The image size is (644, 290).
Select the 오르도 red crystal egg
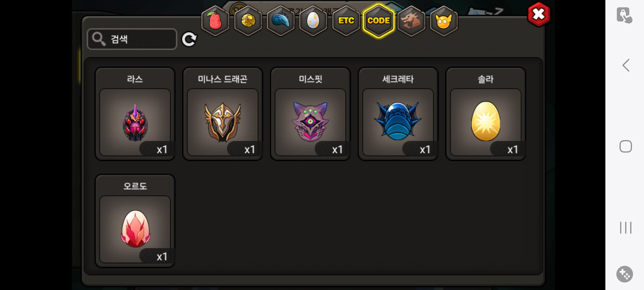click(x=135, y=221)
